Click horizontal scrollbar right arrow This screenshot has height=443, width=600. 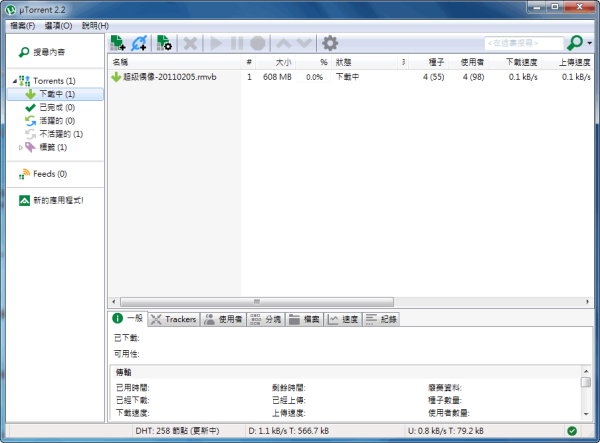(588, 302)
